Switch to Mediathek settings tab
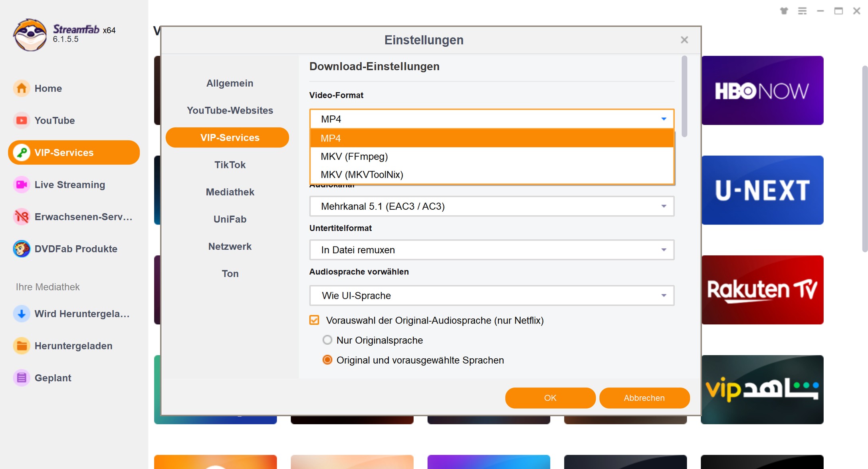 tap(230, 192)
